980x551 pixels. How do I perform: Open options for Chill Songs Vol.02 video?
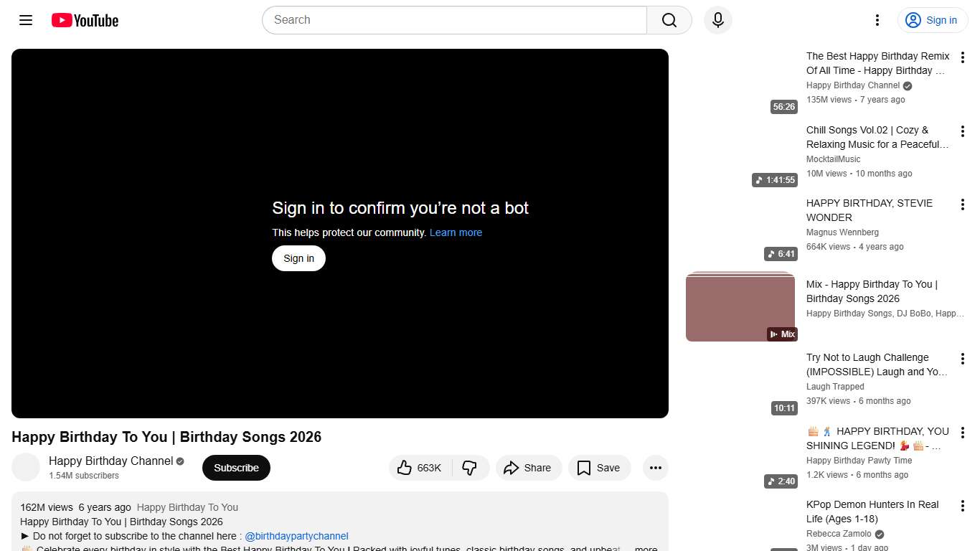[x=963, y=131]
